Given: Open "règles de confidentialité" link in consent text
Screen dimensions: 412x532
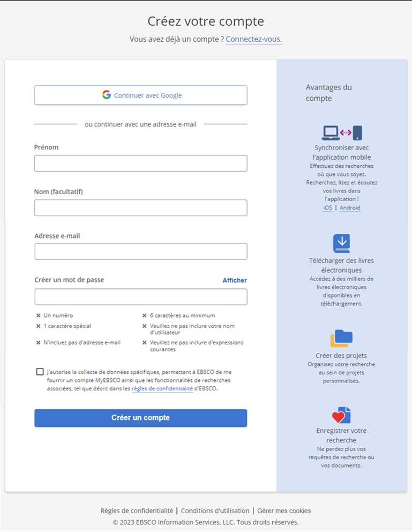Looking at the screenshot, I should coord(162,389).
